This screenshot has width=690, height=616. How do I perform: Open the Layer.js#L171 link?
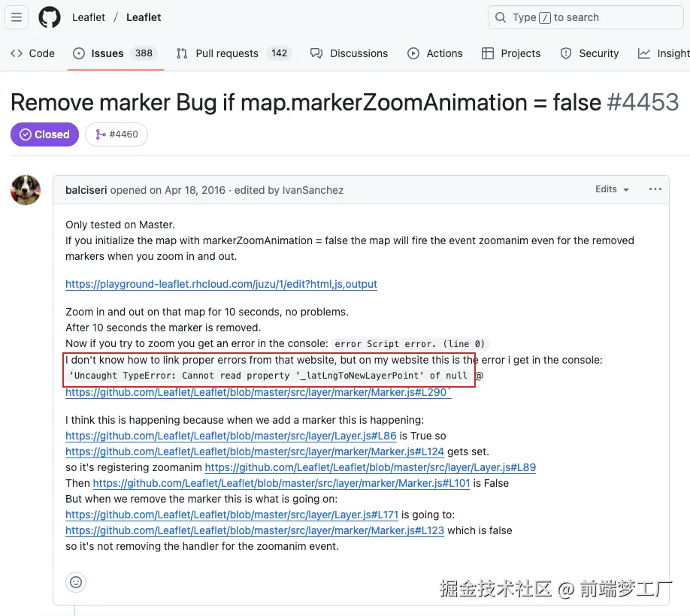(232, 515)
